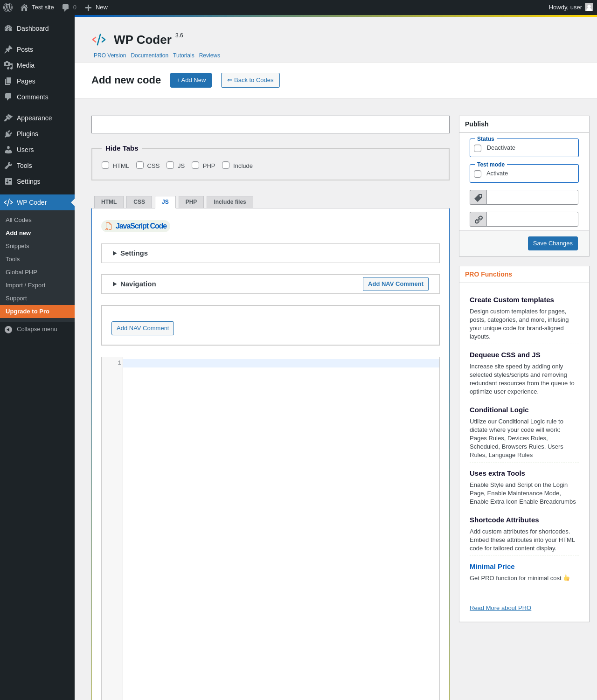Click Add NAV Comment in Navigation row
Viewport: 597px width, 700px height.
[x=396, y=284]
